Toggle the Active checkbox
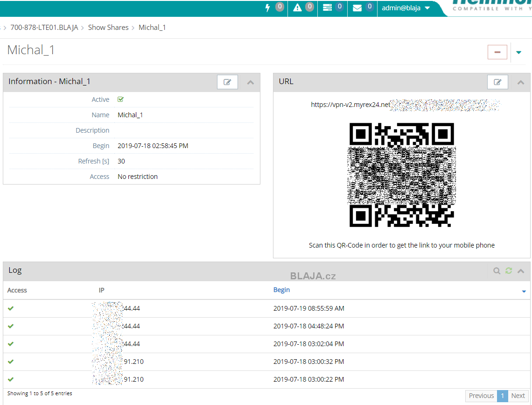 pos(120,99)
